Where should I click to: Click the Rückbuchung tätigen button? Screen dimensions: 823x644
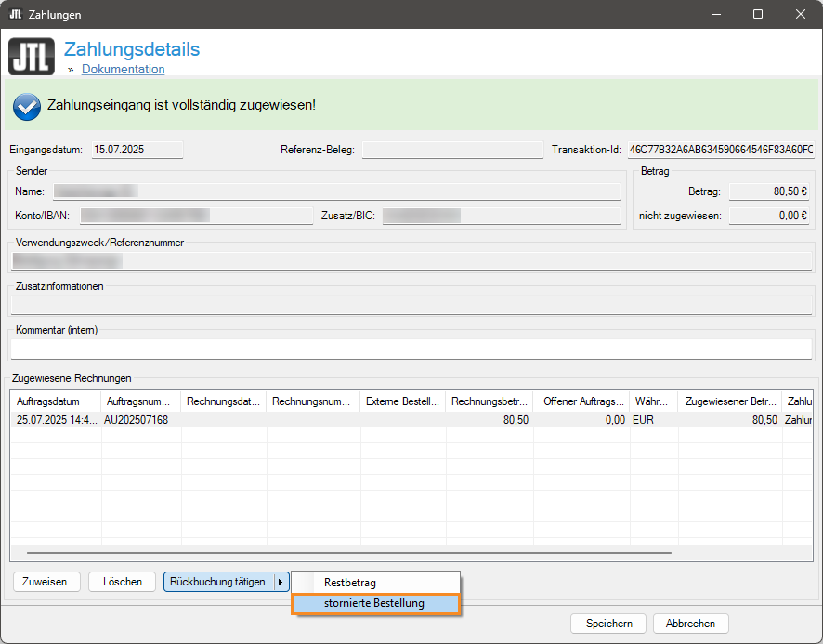pos(219,582)
